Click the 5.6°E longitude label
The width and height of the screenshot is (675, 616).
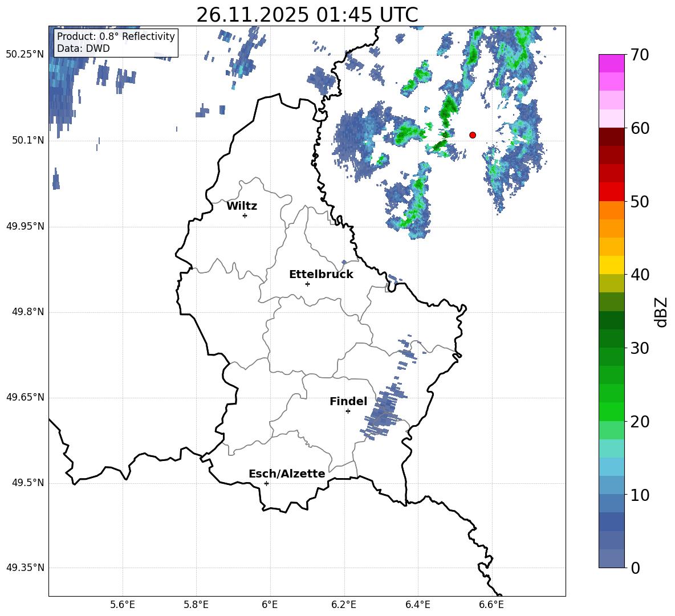pyautogui.click(x=123, y=605)
